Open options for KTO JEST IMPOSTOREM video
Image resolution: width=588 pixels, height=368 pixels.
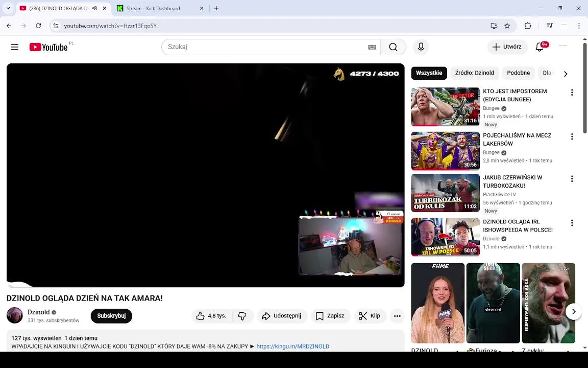(572, 93)
